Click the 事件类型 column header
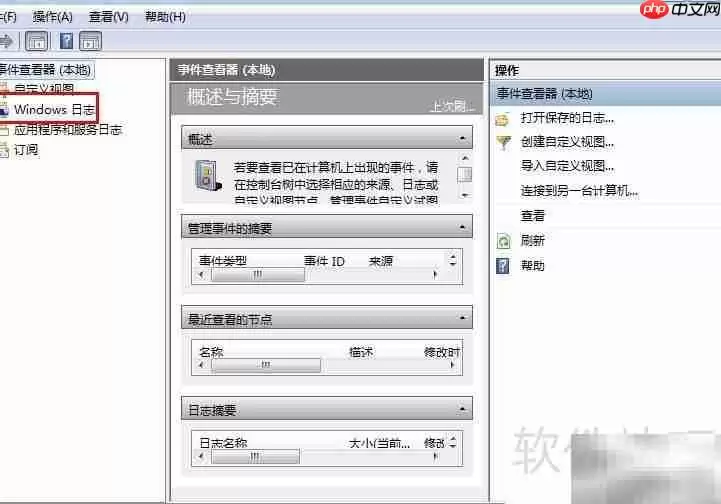Image resolution: width=721 pixels, height=504 pixels. pos(223,261)
